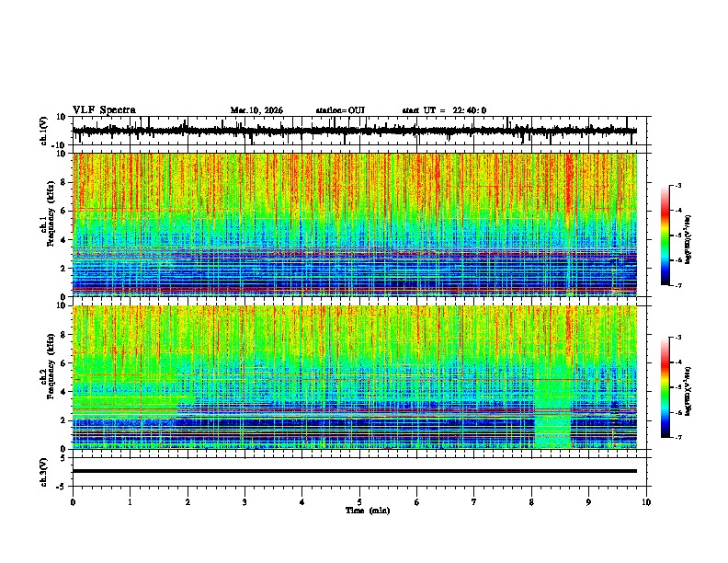Click time axis tick label "9"
The width and height of the screenshot is (728, 563).
[588, 502]
